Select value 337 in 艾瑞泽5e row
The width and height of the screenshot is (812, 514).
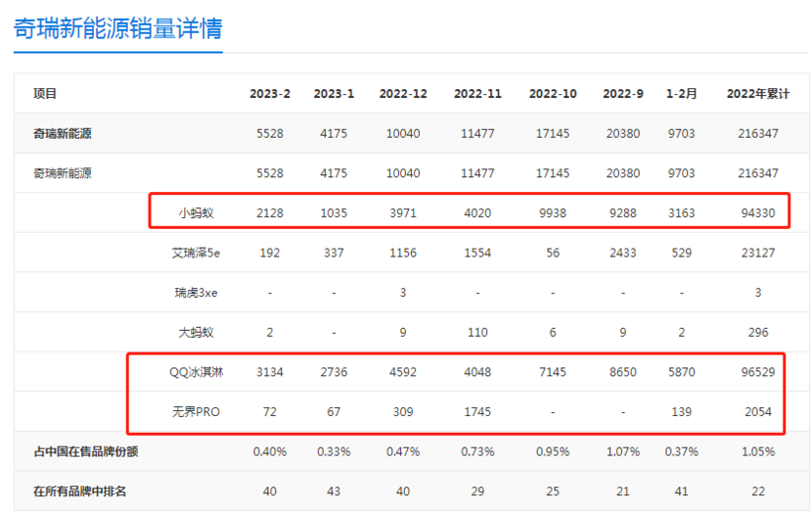tap(334, 253)
